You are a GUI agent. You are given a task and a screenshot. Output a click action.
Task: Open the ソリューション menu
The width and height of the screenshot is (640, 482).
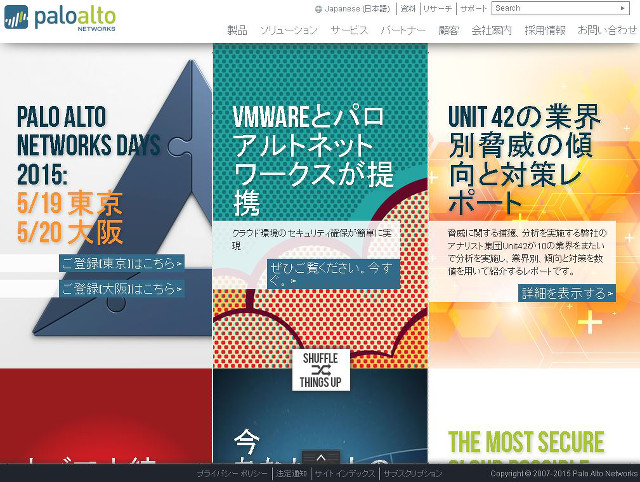click(x=289, y=30)
